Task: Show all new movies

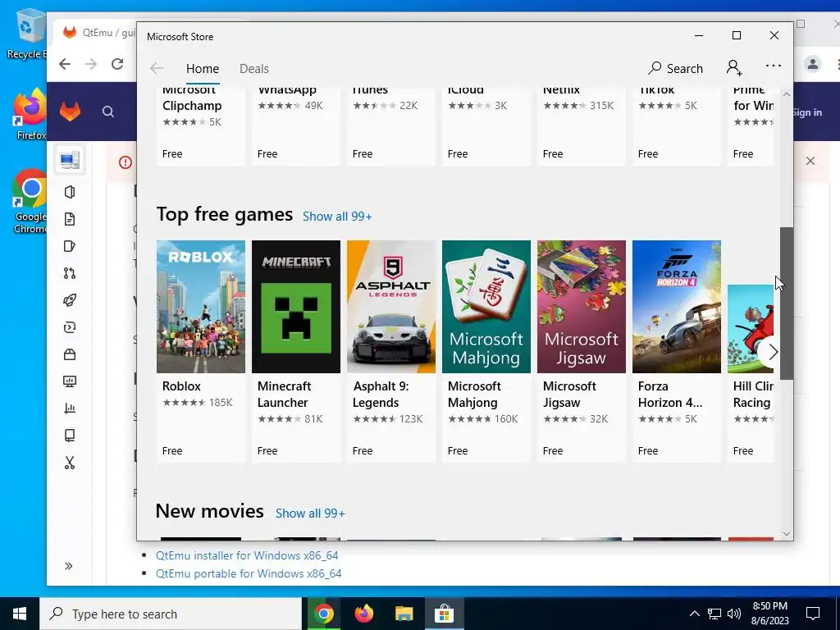Action: pyautogui.click(x=310, y=514)
